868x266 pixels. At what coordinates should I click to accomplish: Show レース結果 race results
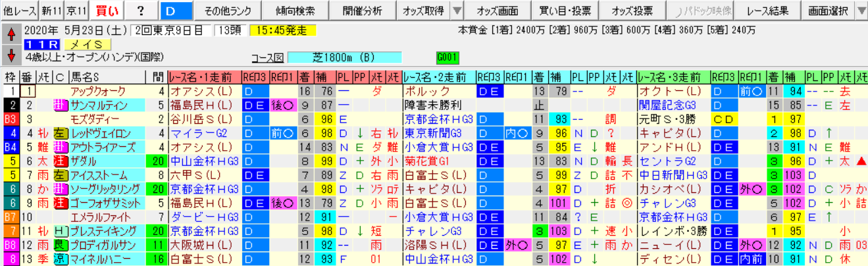(x=768, y=11)
